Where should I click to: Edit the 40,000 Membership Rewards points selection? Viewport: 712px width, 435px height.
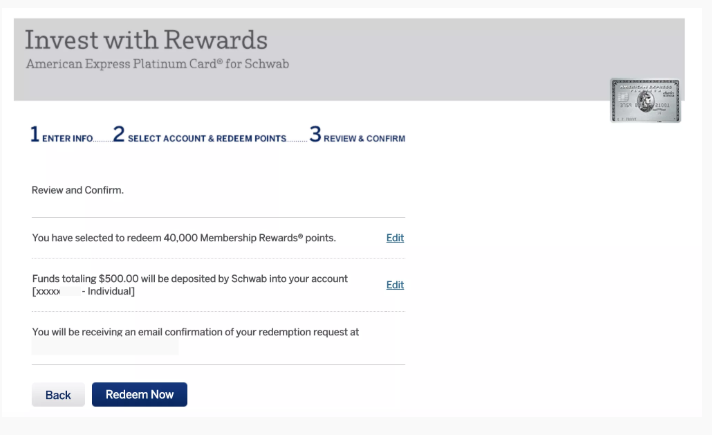pyautogui.click(x=395, y=238)
